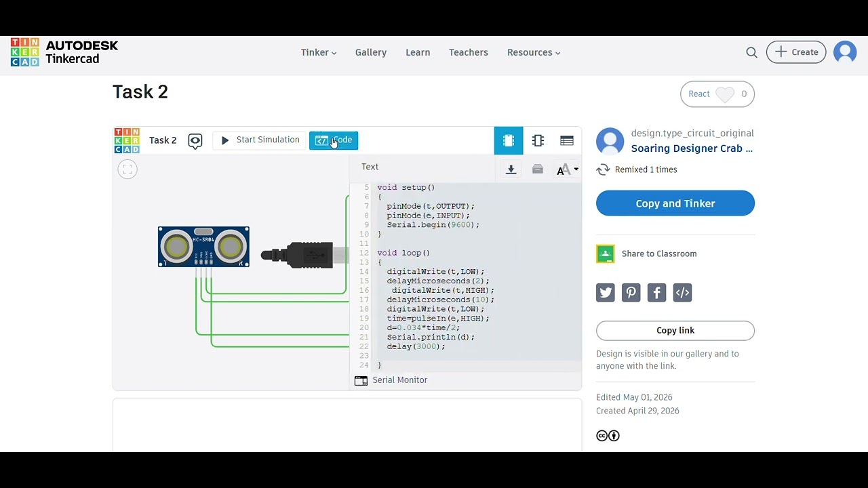Toggle the circuit notes visibility icon
Screen dimensions: 868x488
click(x=195, y=141)
